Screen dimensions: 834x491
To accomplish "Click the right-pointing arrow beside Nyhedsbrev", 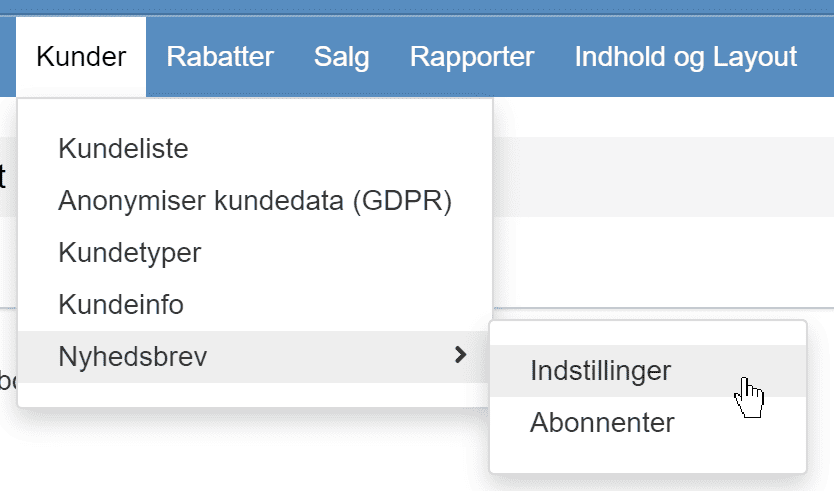I will [x=461, y=355].
